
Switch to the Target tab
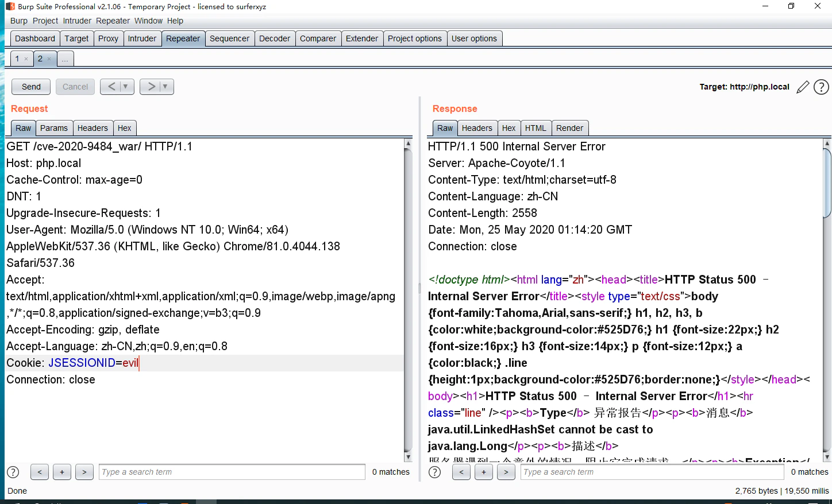click(76, 38)
